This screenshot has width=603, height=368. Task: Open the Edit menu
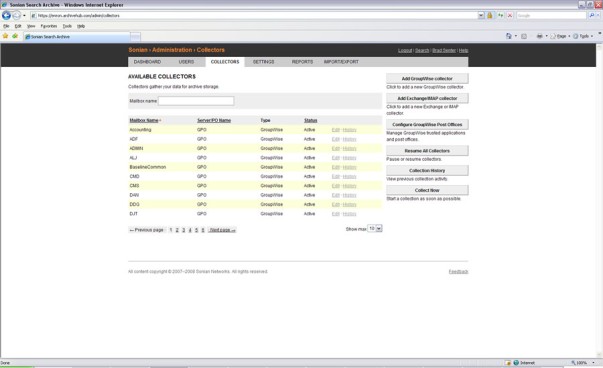tap(18, 26)
